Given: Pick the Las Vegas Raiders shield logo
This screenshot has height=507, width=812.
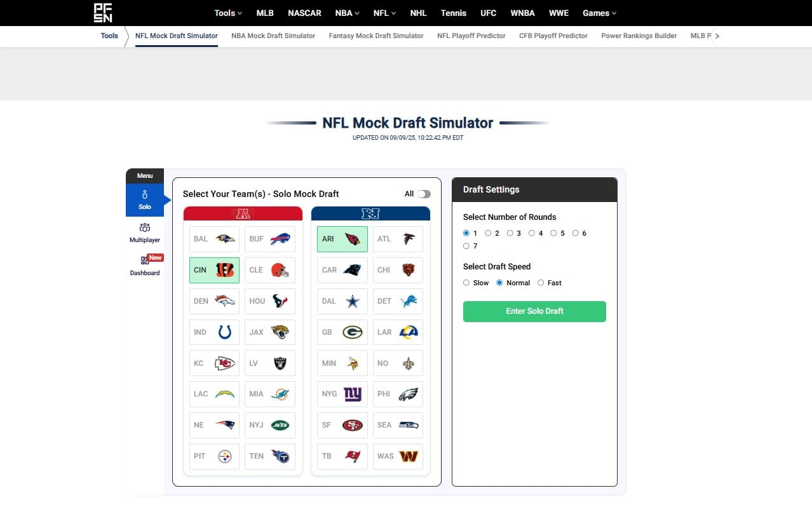Looking at the screenshot, I should tap(280, 363).
